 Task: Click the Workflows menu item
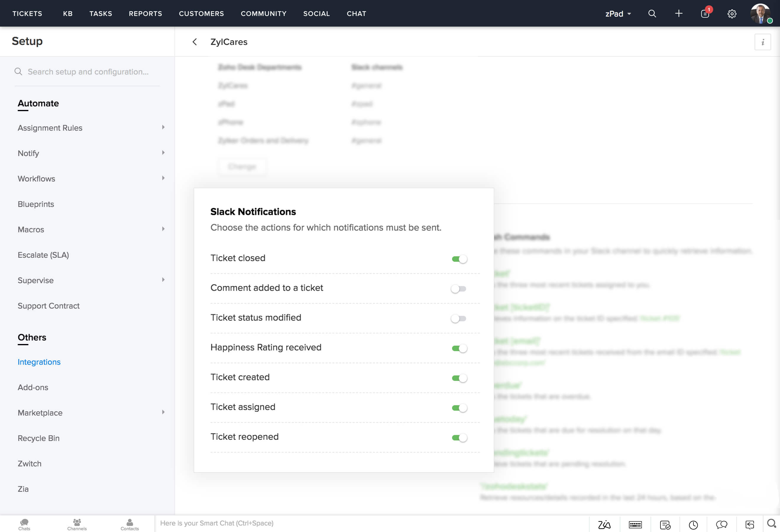tap(36, 178)
